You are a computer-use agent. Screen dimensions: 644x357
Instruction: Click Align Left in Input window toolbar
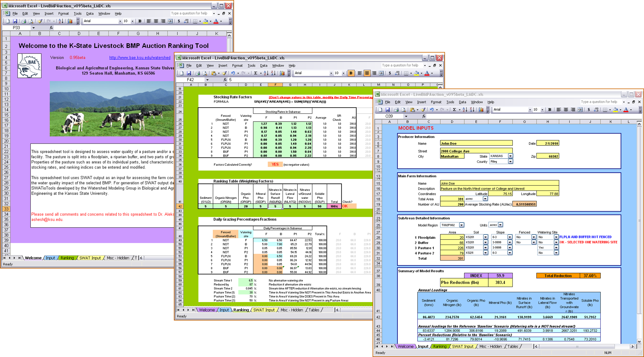coord(559,110)
